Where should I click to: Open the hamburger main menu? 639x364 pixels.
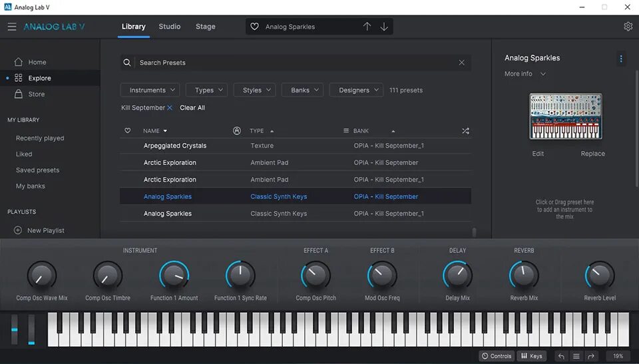point(12,27)
